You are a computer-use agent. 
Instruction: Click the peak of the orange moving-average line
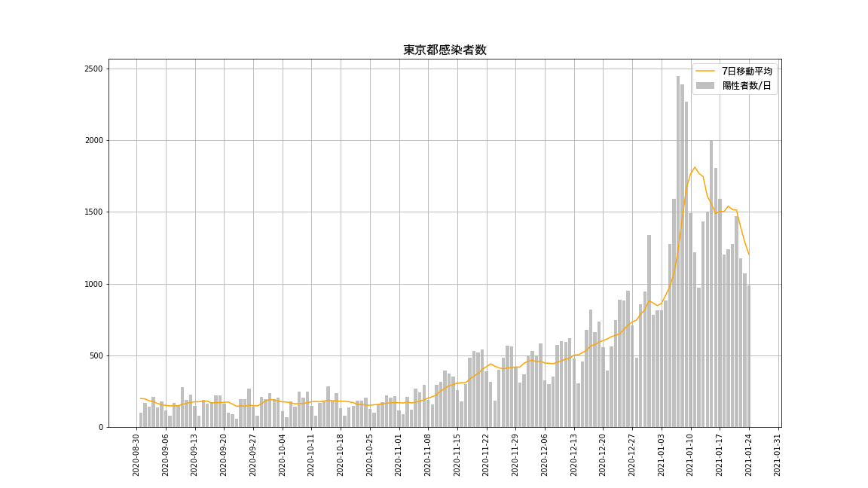pyautogui.click(x=695, y=167)
